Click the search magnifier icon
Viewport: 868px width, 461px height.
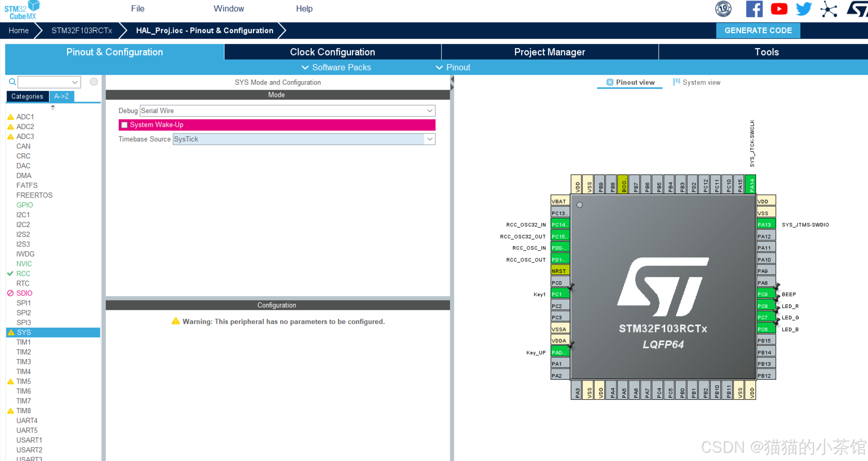(x=12, y=82)
